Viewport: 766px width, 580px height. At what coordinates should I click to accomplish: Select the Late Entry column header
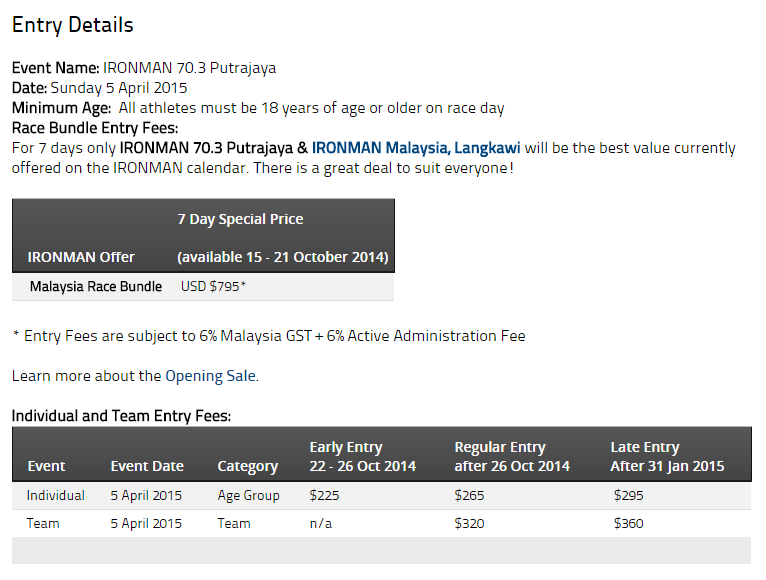[667, 456]
